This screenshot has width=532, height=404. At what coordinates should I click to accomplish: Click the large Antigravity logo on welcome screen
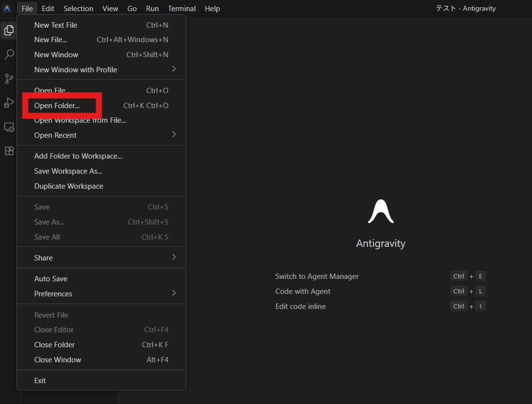point(381,210)
